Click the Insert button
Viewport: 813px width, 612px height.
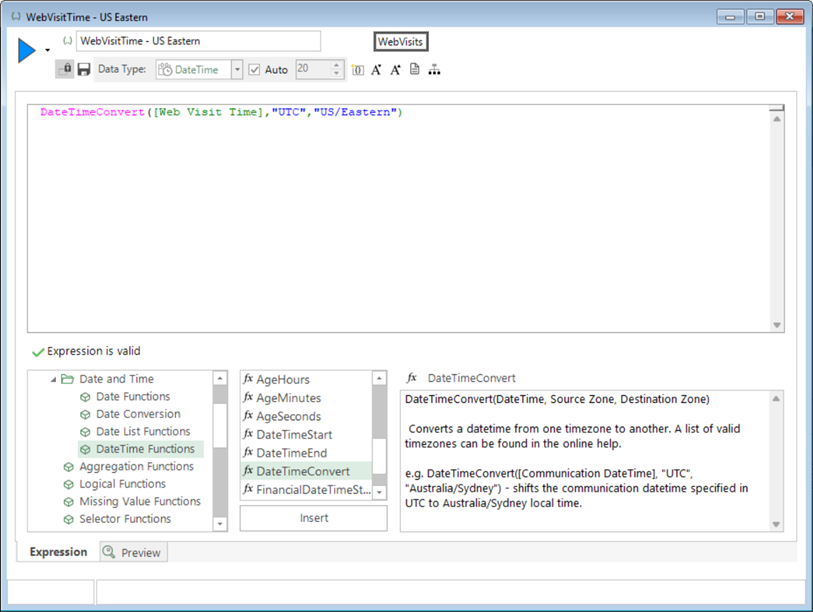(314, 518)
